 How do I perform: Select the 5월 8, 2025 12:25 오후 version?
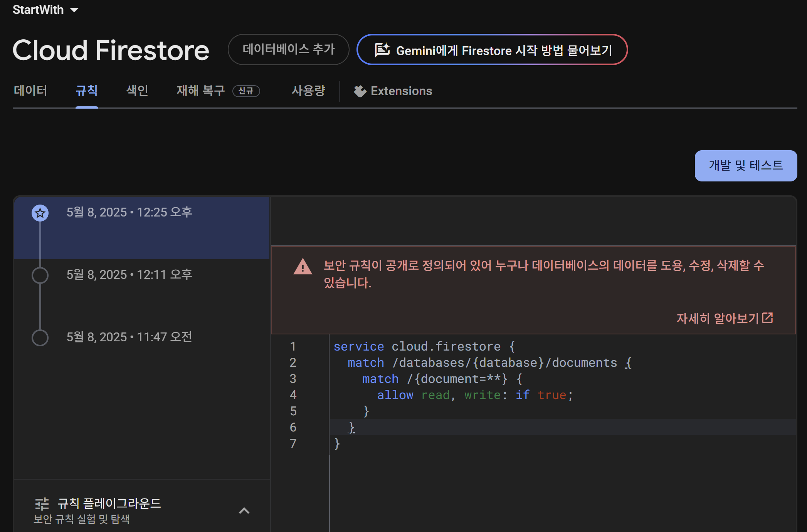(129, 212)
